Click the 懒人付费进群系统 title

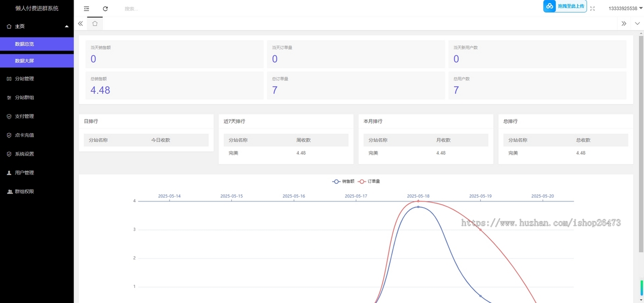point(36,9)
